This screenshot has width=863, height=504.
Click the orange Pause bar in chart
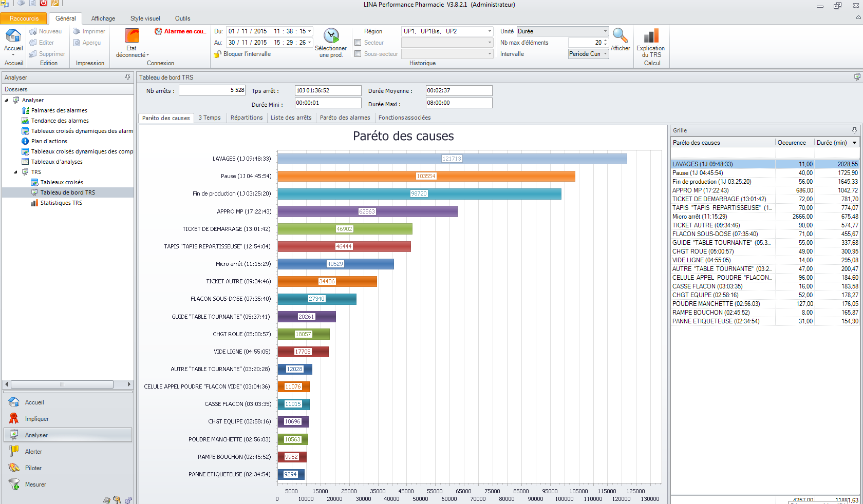point(426,176)
